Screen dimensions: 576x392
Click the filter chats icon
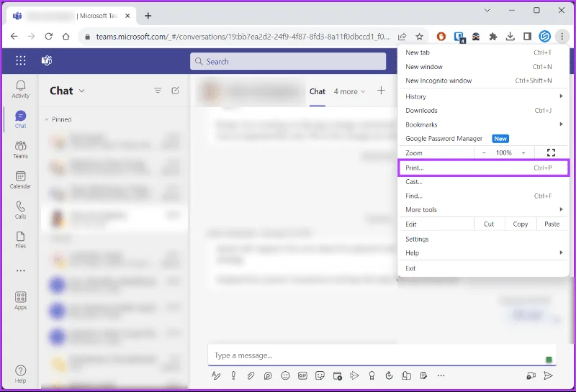tap(158, 91)
